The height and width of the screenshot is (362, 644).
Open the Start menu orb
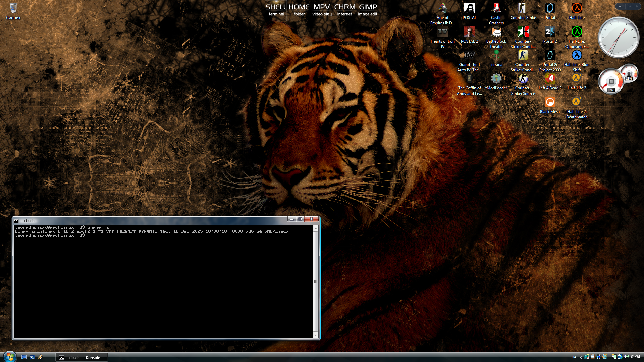9,357
